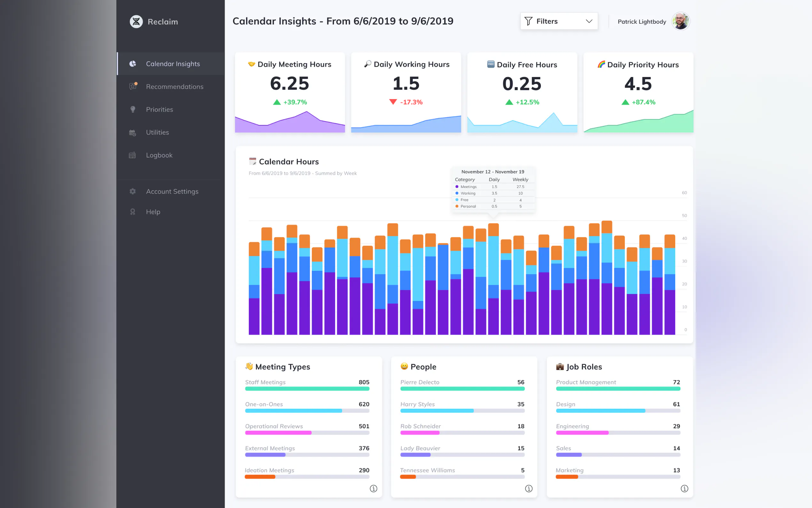The image size is (812, 508).
Task: Click the info icon in Job Roles card
Action: [684, 488]
